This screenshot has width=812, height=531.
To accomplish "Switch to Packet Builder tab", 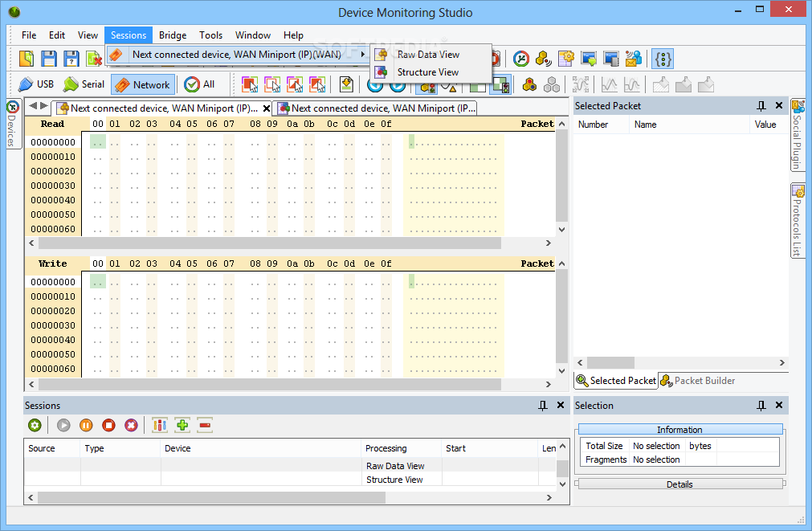I will coord(698,381).
